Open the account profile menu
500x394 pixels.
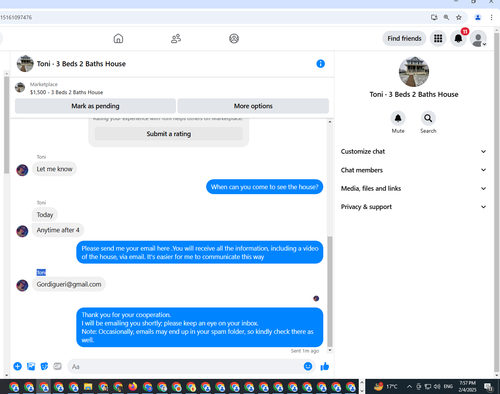478,39
